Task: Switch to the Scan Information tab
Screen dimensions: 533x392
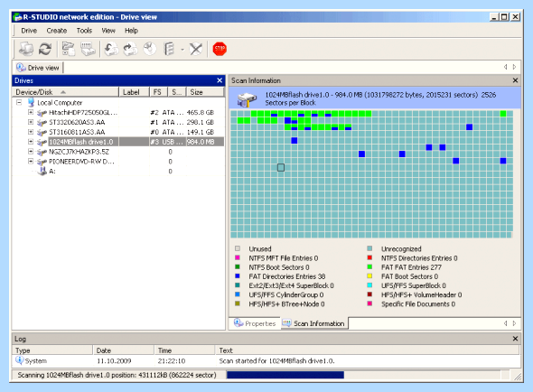Action: (x=313, y=323)
